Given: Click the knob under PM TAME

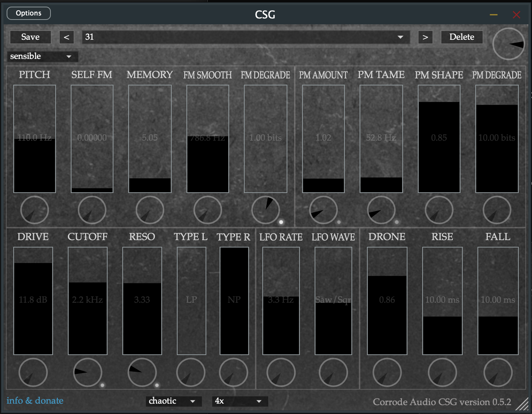Looking at the screenshot, I should click(381, 210).
